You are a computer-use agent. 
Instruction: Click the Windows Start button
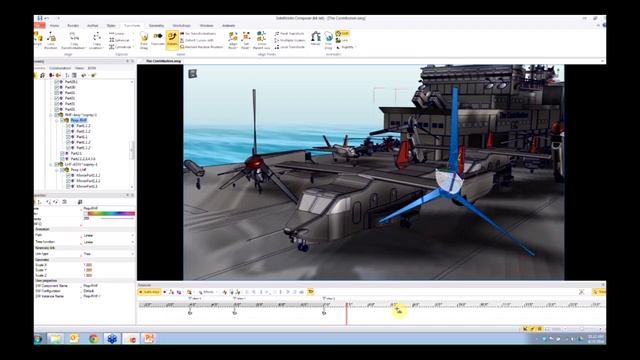(x=38, y=339)
